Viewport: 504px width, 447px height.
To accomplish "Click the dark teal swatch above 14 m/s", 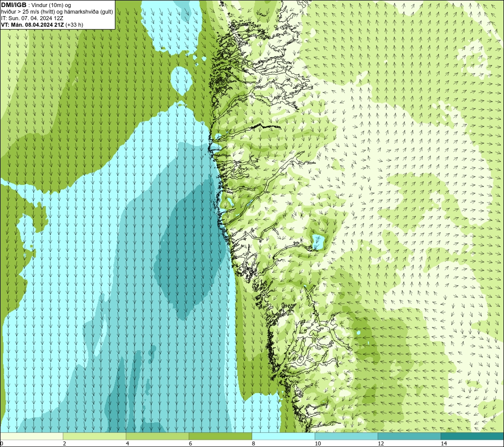I will pos(473,436).
